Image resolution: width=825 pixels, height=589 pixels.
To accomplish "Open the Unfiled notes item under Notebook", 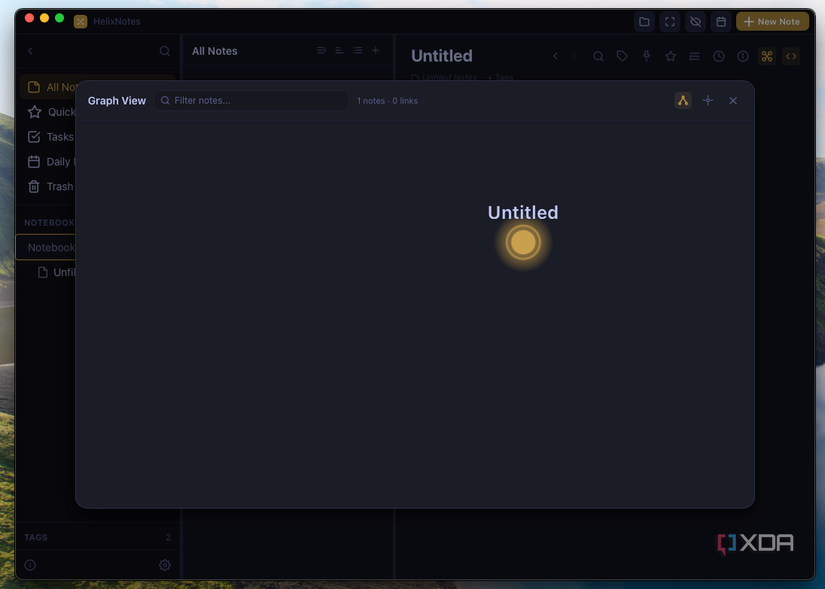I will pos(56,272).
